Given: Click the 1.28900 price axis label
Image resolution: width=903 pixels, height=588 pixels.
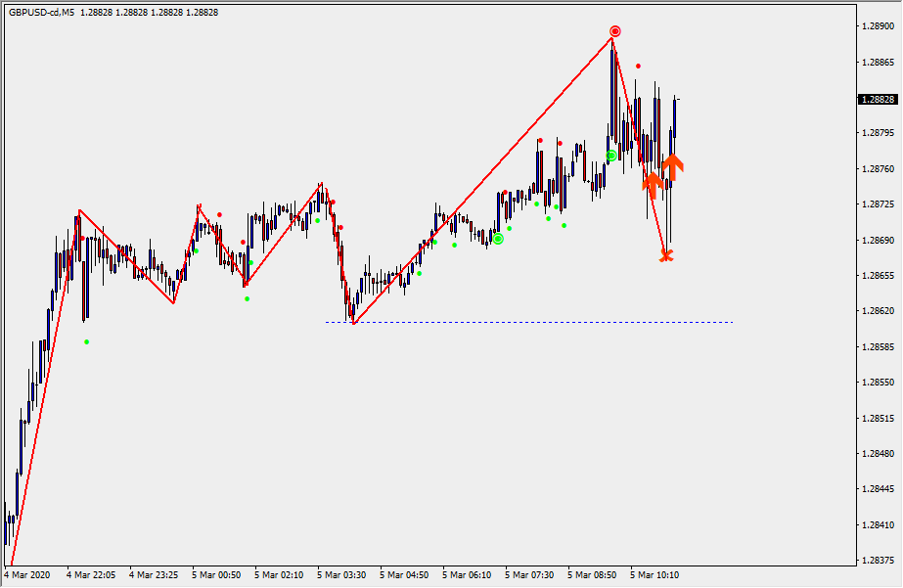Looking at the screenshot, I should [x=878, y=26].
